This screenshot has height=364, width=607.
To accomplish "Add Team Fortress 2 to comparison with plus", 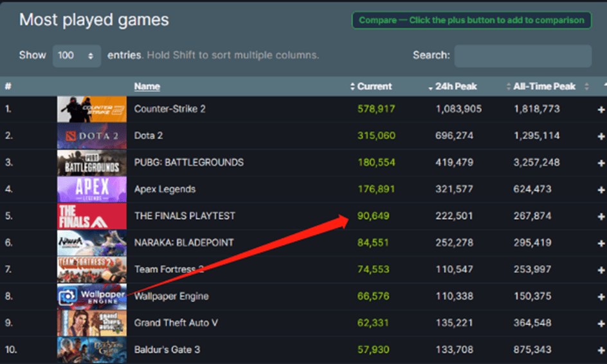I will coord(601,270).
